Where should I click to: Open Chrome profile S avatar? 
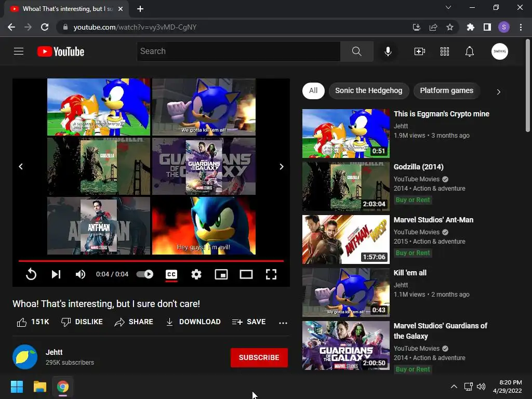coord(504,27)
